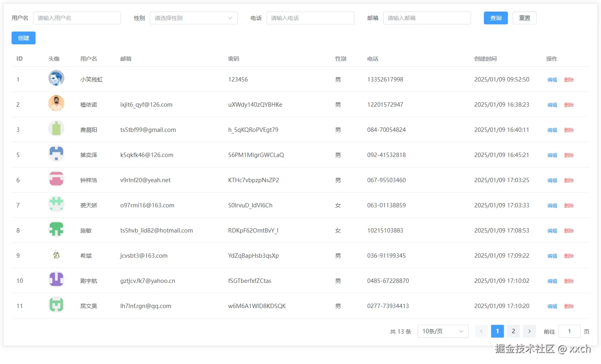Edit the user with ID 9

[552, 256]
